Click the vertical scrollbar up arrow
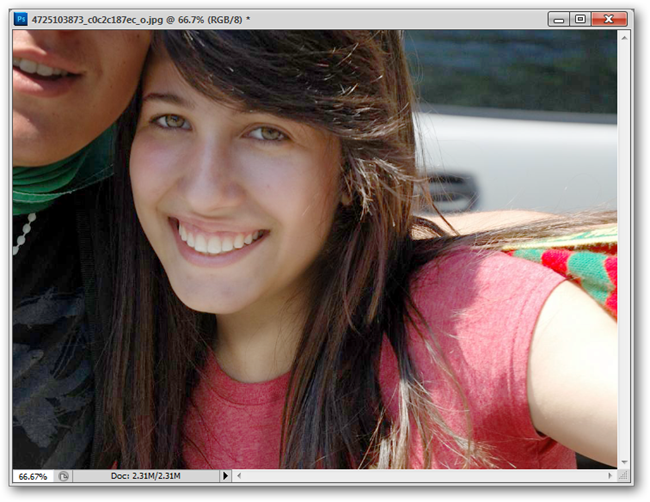This screenshot has height=502, width=650. [625, 38]
